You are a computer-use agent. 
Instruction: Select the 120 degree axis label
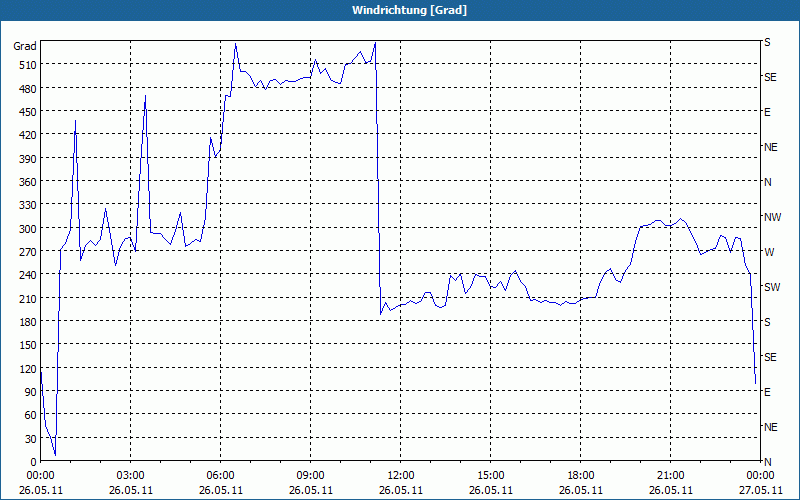click(28, 368)
